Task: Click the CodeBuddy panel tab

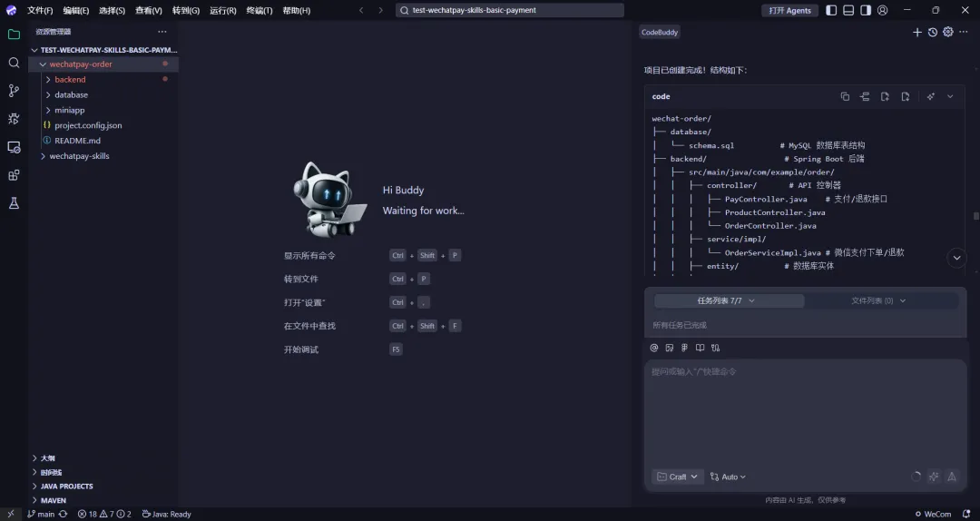Action: coord(660,32)
